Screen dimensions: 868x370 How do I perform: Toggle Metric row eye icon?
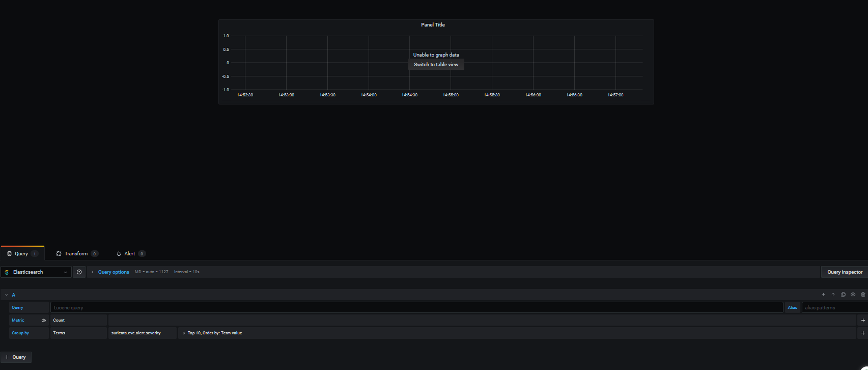(x=44, y=321)
